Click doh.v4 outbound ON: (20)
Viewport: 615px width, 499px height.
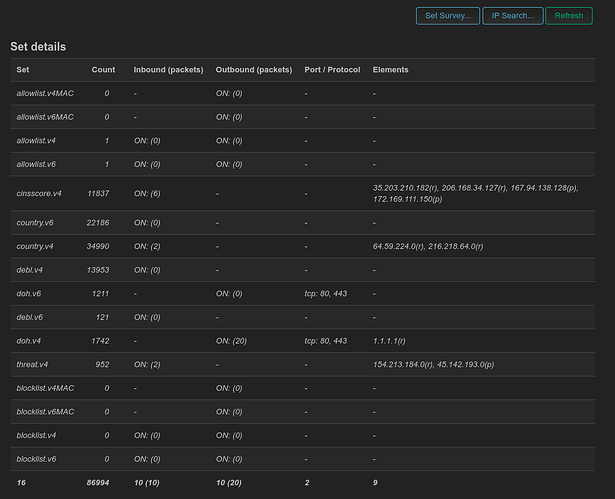tap(231, 341)
